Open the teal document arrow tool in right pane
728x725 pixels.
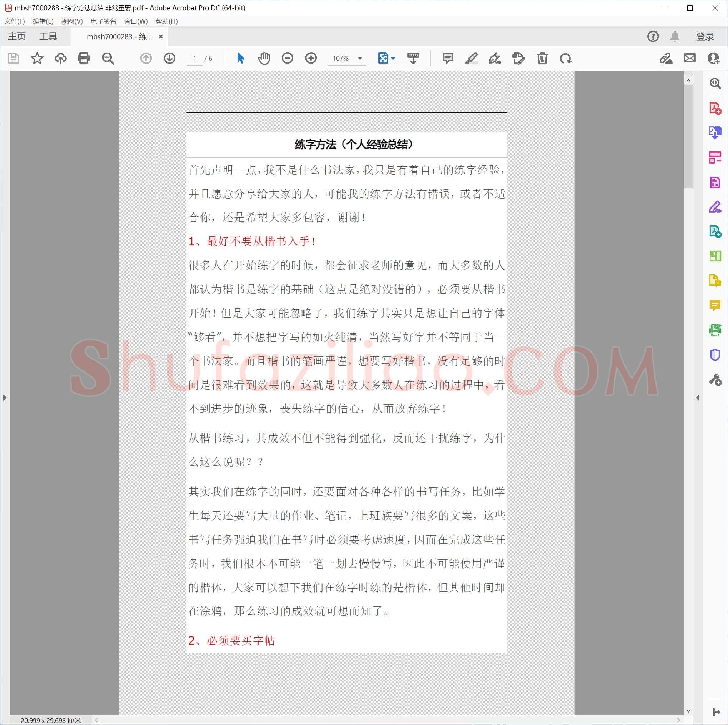(x=715, y=231)
